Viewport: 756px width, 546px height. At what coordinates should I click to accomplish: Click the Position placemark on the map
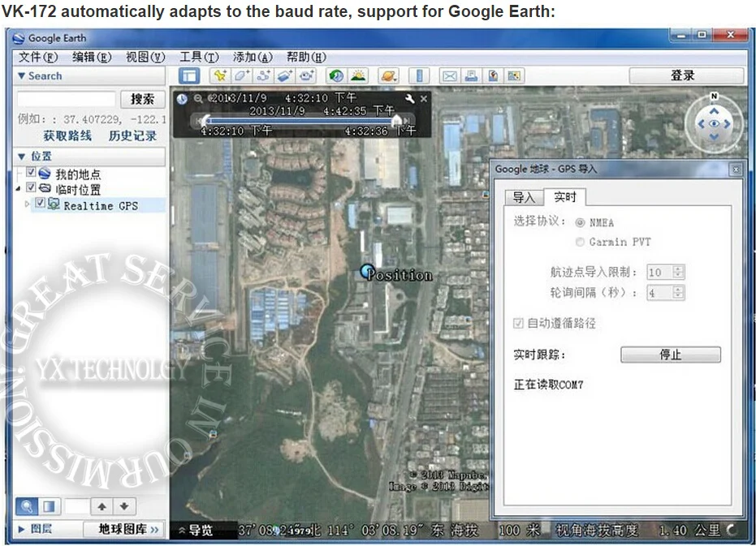pos(368,271)
